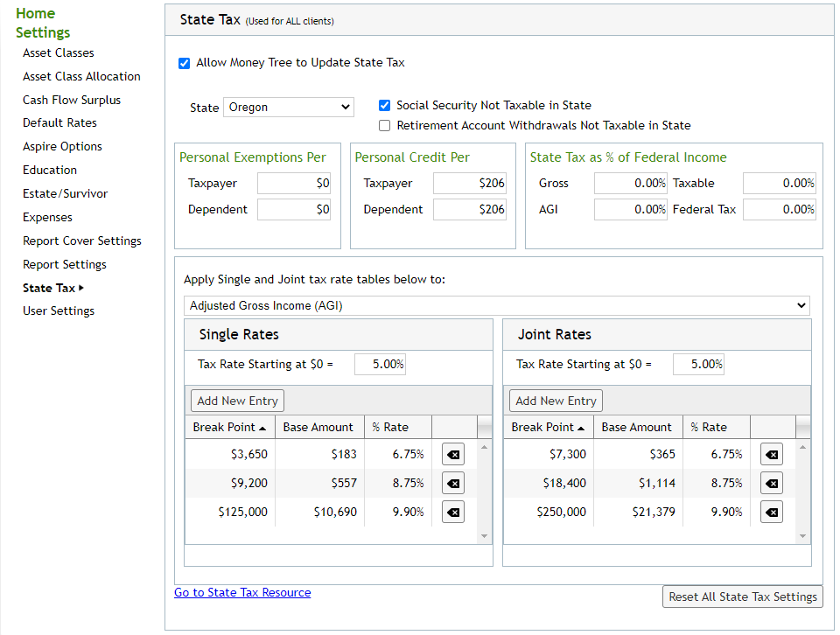Open the Adjusted Gross Income (AGI) dropdown
This screenshot has height=635, width=840.
pos(497,306)
